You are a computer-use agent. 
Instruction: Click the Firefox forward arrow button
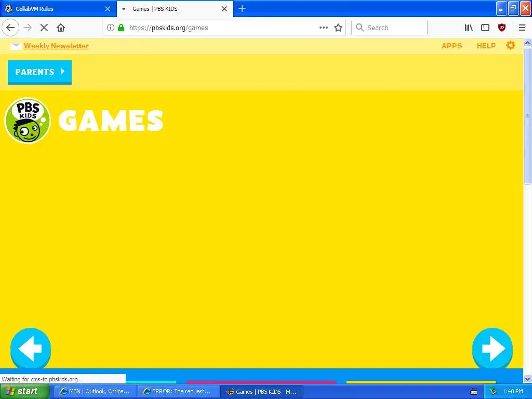28,28
